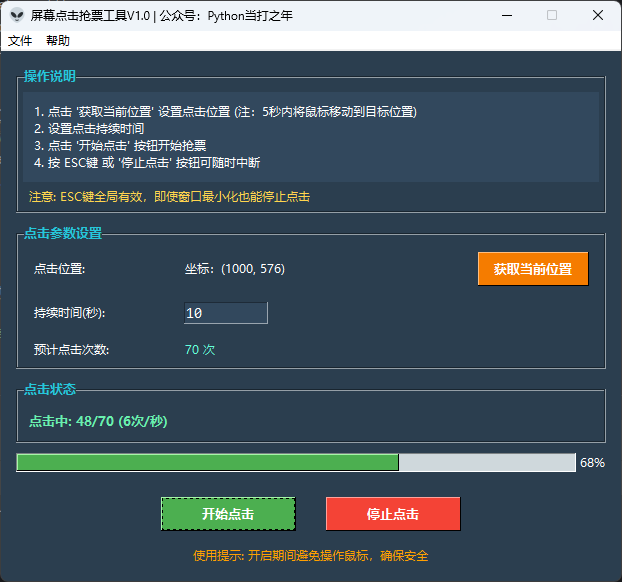This screenshot has height=582, width=622.
Task: Click the green progress bar
Action: pyautogui.click(x=296, y=463)
